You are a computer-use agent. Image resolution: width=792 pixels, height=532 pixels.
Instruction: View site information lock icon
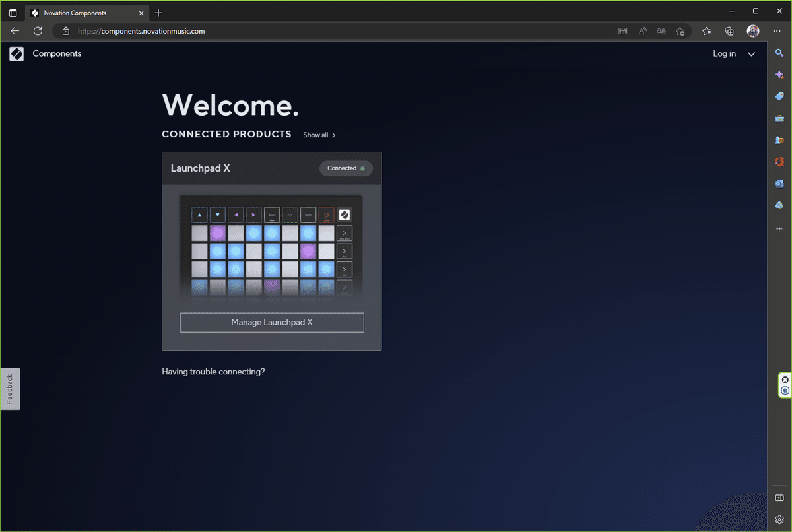[x=65, y=31]
